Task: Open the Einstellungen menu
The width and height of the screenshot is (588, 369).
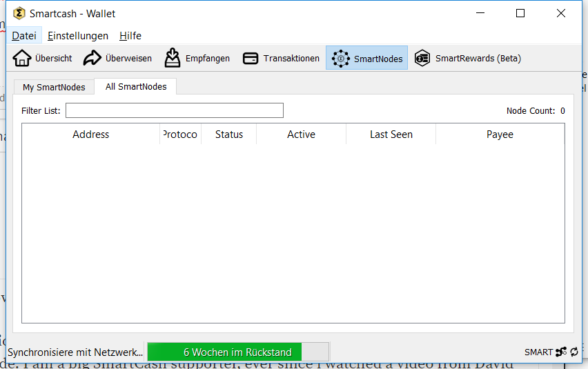Action: 78,36
